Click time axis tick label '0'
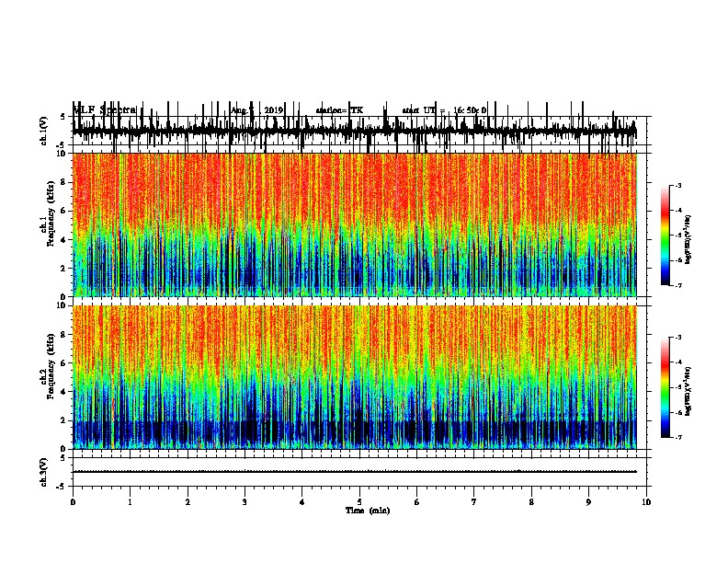 (73, 502)
